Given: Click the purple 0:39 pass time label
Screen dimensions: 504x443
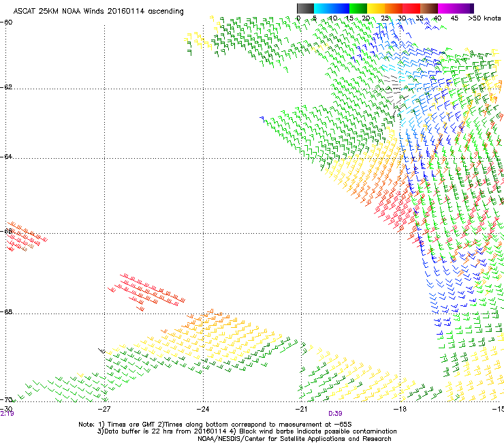Looking at the screenshot, I should point(335,414).
